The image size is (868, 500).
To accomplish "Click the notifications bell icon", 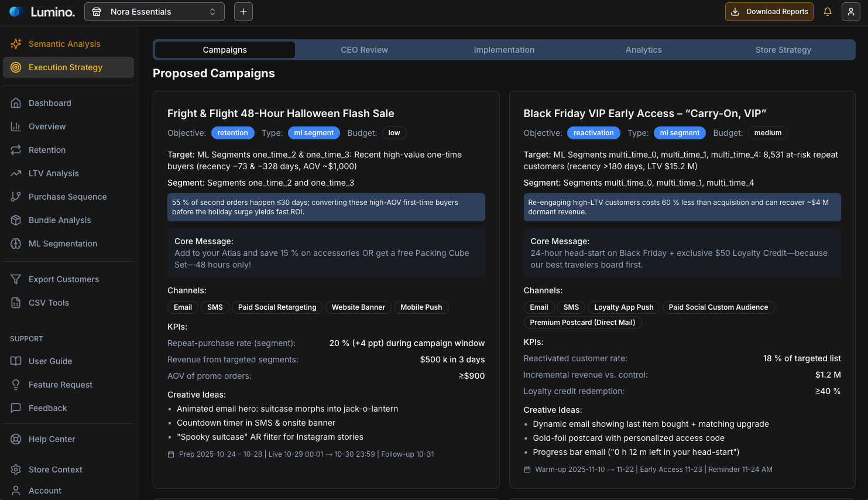I will coord(827,11).
